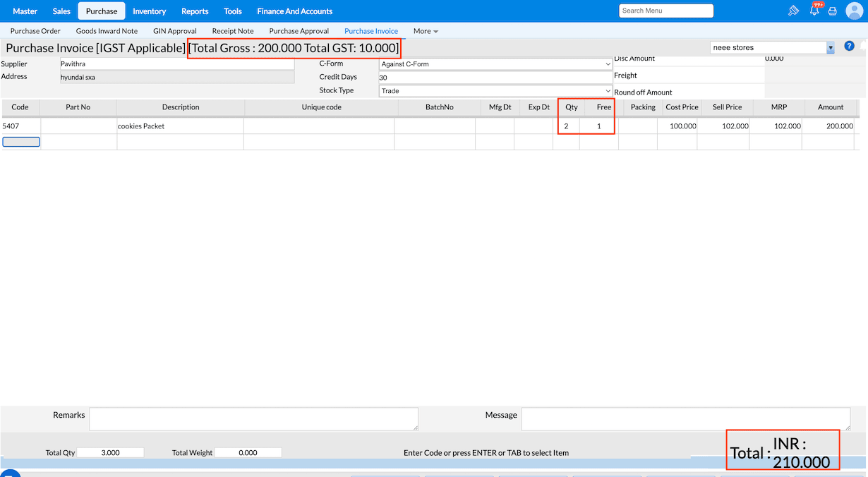Screen dimensions: 868x477
Task: Open the Inventory menu
Action: [150, 11]
